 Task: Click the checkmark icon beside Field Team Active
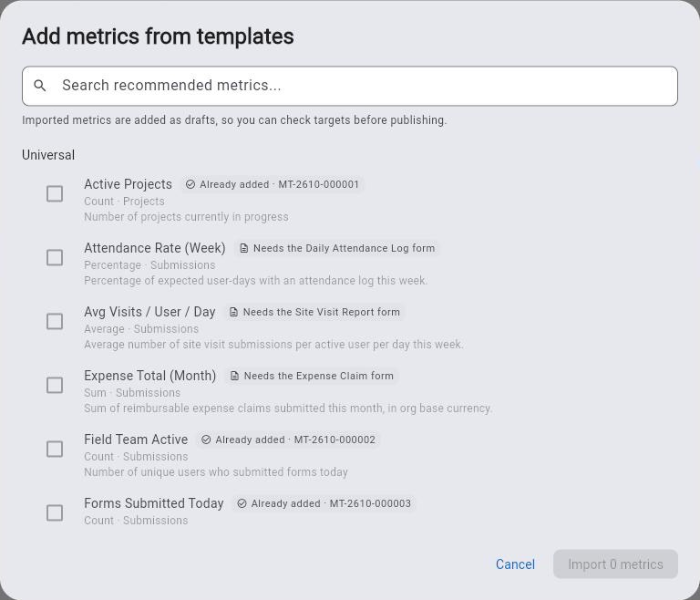point(206,440)
